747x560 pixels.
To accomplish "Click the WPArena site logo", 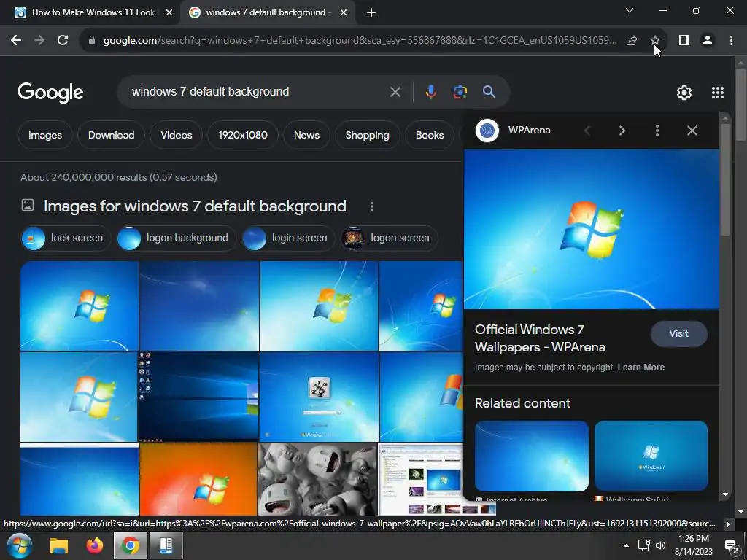I will [487, 130].
